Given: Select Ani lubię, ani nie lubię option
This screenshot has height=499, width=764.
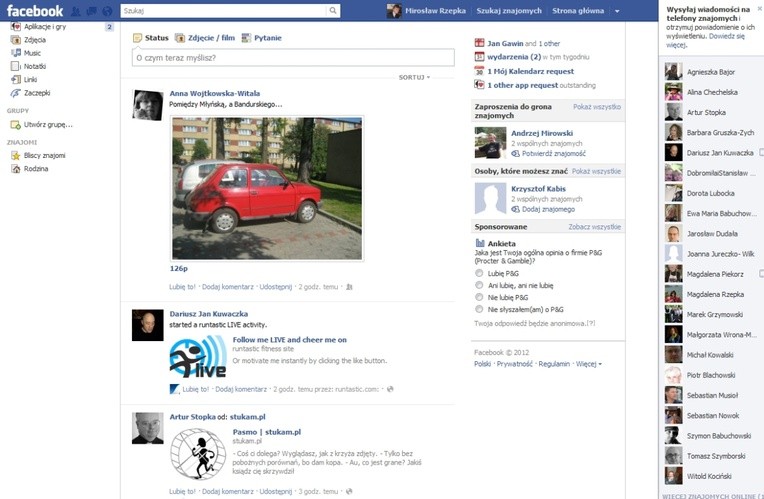Looking at the screenshot, I should coord(479,285).
